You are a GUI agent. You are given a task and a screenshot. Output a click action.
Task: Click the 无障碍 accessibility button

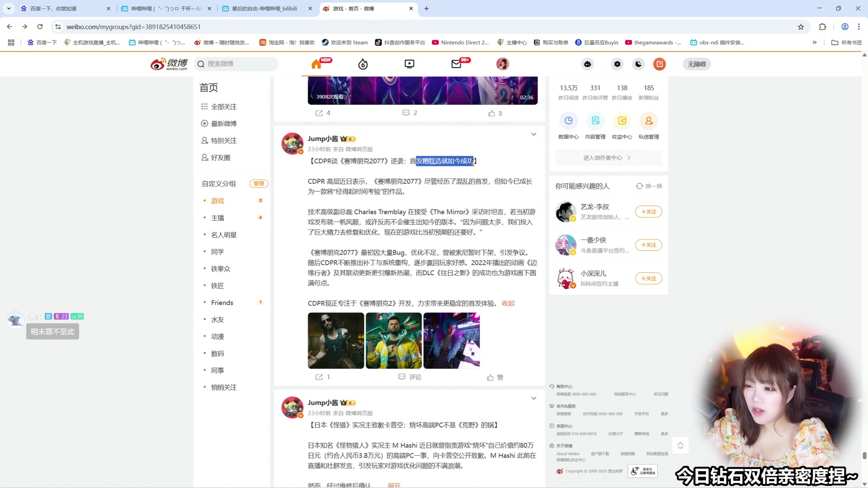click(x=697, y=64)
